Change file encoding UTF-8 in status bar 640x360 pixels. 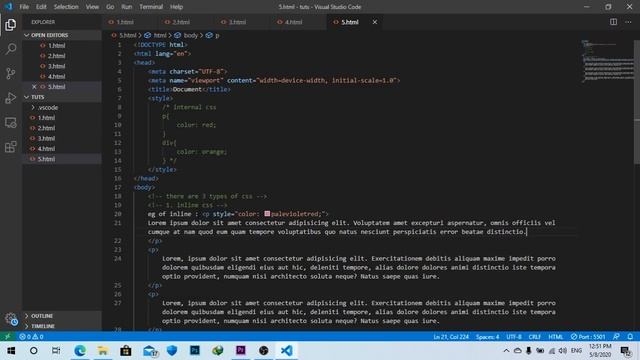coord(514,337)
